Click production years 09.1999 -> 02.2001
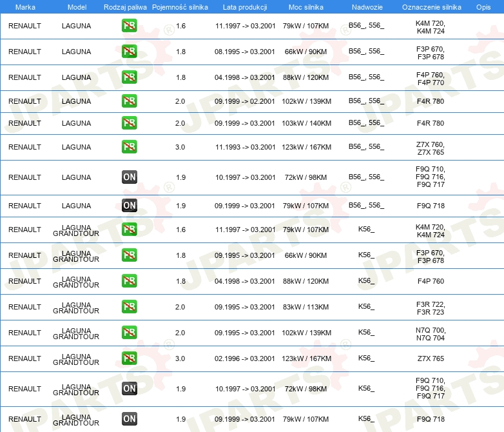The width and height of the screenshot is (504, 432). tap(245, 101)
